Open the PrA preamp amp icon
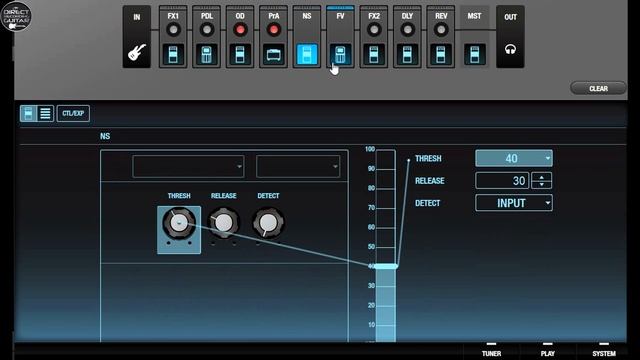Screen dimensions: 640x360 273,54
